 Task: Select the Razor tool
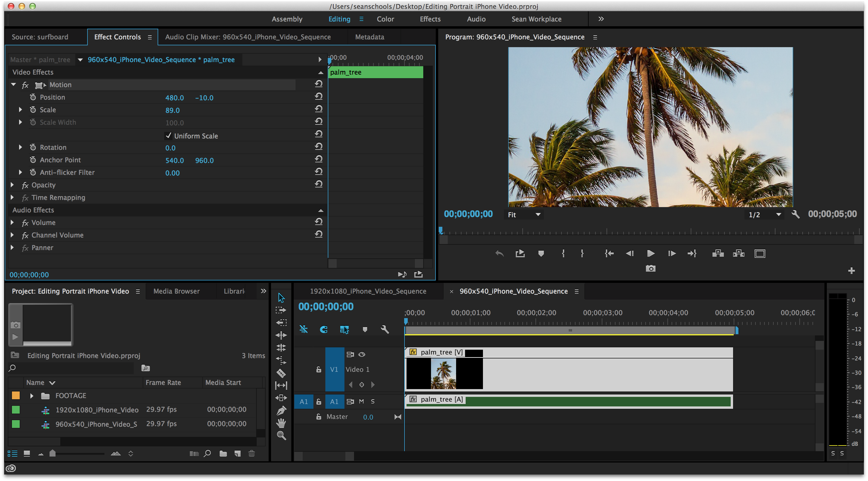tap(281, 373)
